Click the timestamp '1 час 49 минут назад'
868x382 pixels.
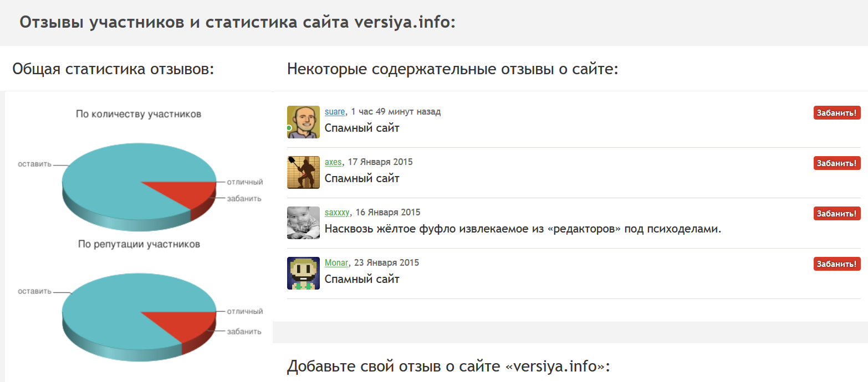(x=396, y=112)
